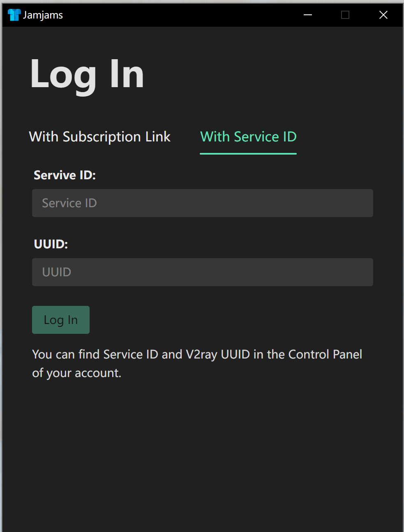404x532 pixels.
Task: Click the "Servive ID:" field label
Action: [x=65, y=175]
